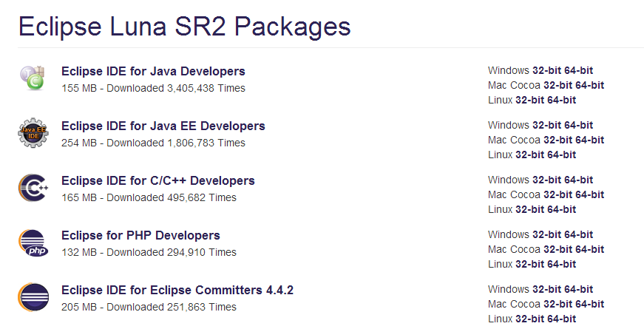Click text '254 MB - Downloaded 1,806,783 Times'
Screen dimensions: 644x329
pos(153,143)
